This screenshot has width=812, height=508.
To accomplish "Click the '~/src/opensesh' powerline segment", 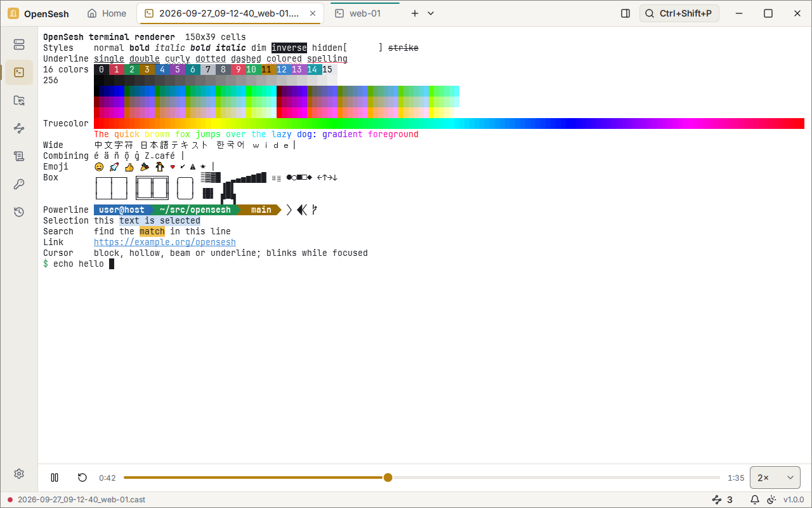I will click(195, 210).
